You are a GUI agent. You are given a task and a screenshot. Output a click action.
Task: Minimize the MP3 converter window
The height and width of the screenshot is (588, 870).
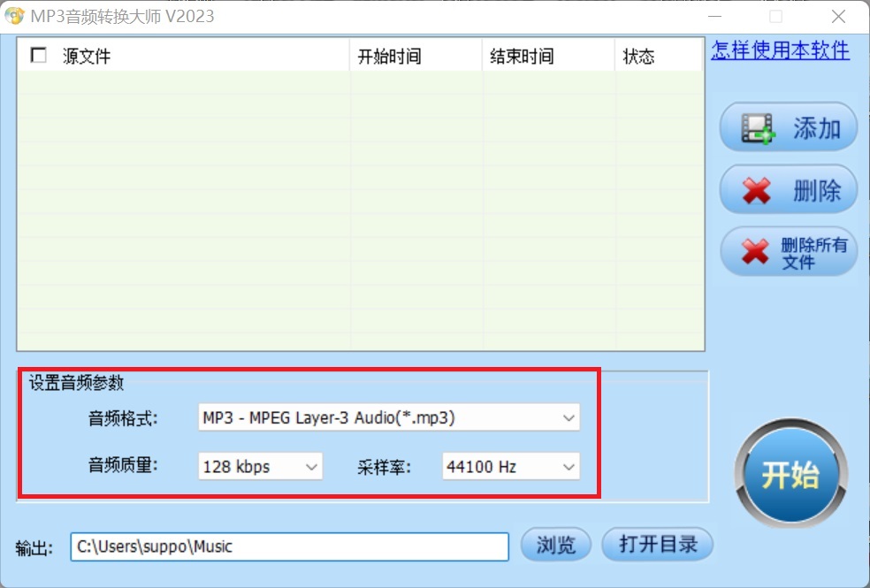715,16
